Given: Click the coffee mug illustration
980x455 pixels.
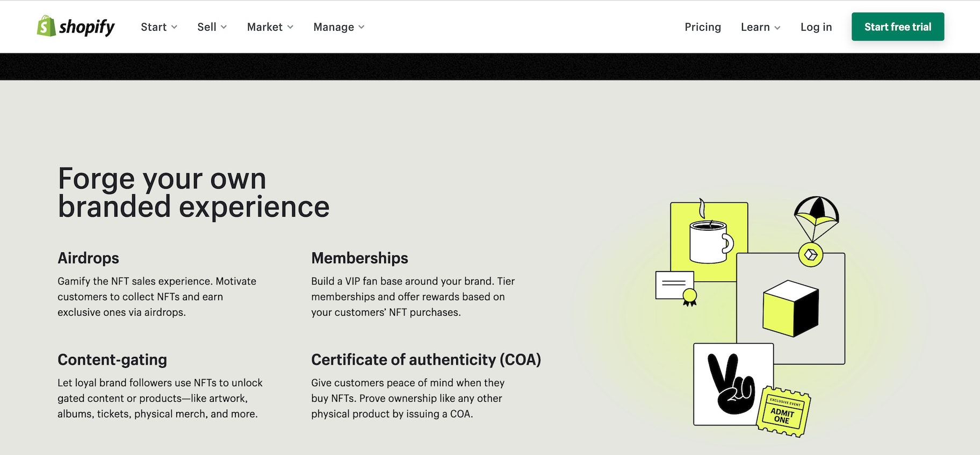Looking at the screenshot, I should point(710,241).
